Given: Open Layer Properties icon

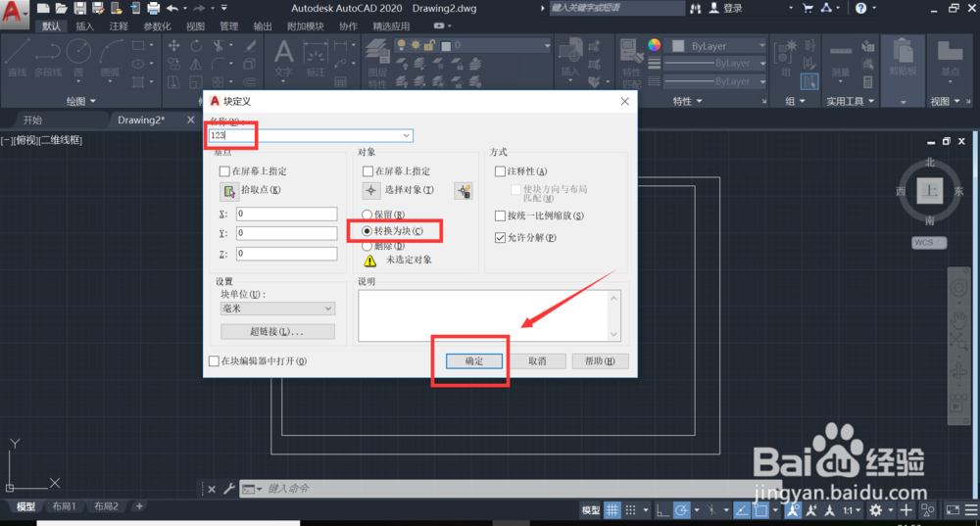Looking at the screenshot, I should click(377, 63).
